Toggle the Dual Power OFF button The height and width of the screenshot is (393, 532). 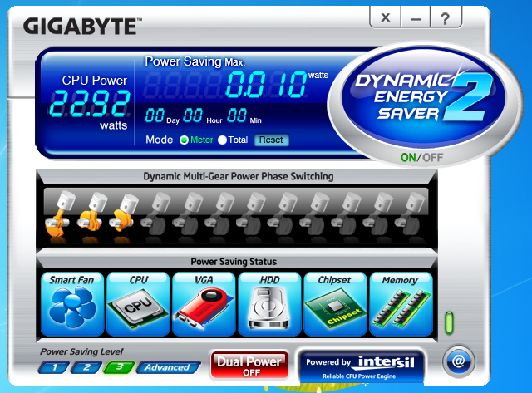tap(249, 366)
